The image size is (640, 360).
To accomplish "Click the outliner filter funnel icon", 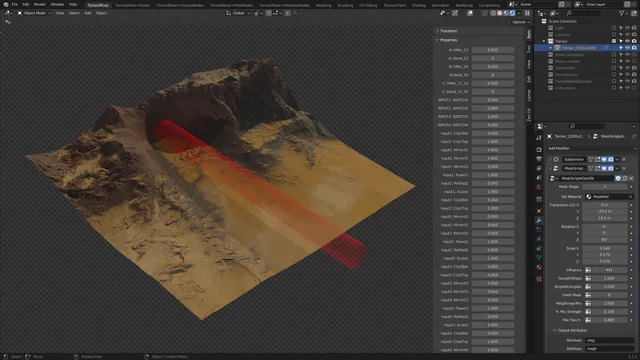I will (621, 13).
